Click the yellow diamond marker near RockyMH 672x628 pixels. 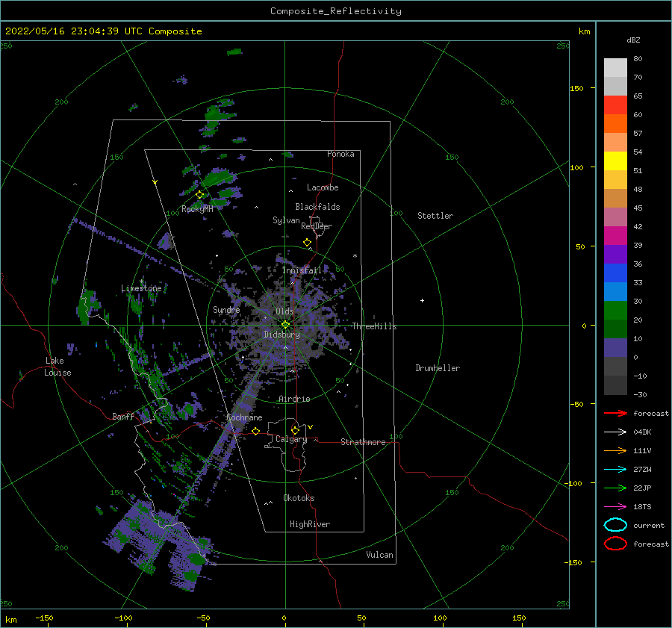[199, 195]
